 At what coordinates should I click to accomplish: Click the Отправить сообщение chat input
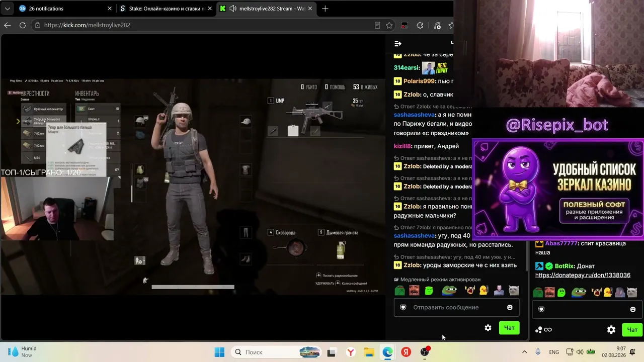(456, 307)
